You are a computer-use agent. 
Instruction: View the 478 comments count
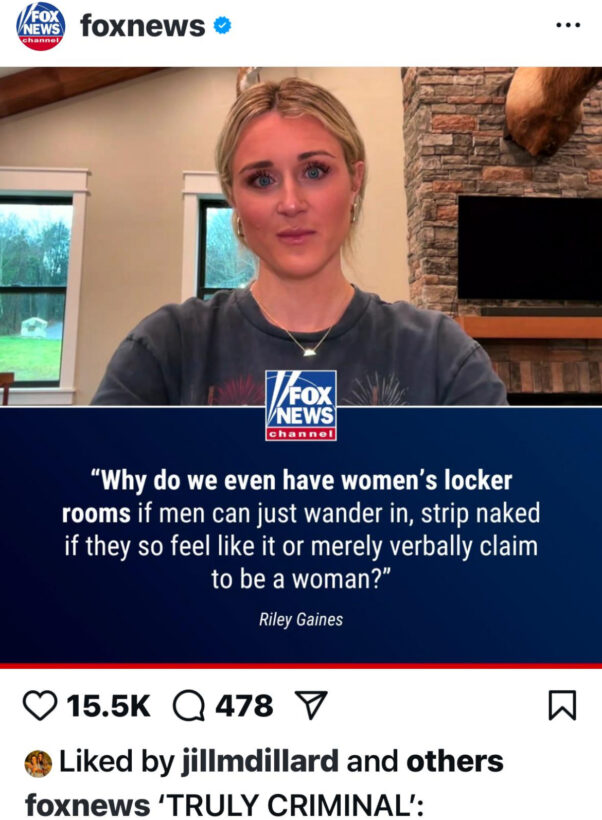244,706
